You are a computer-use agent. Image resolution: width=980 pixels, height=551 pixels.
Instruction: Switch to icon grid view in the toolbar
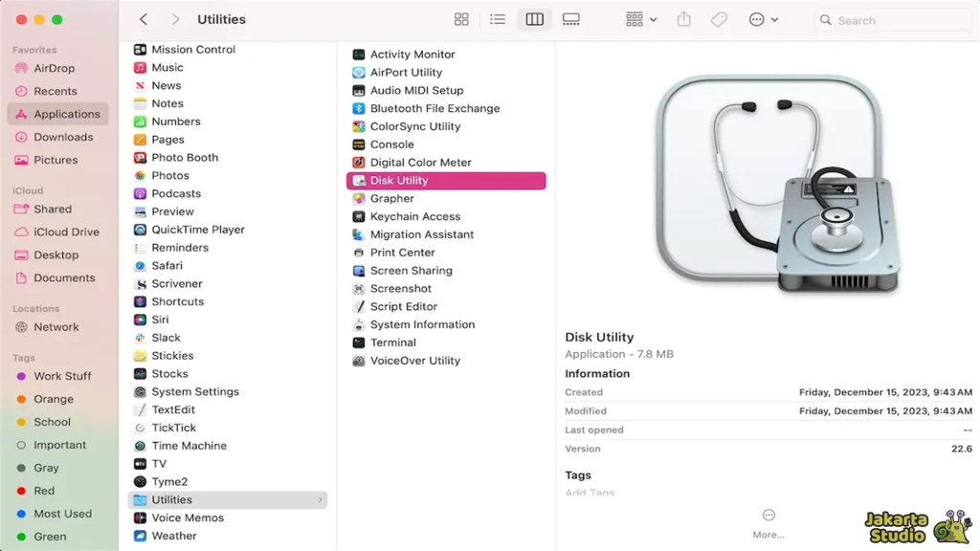pos(461,18)
